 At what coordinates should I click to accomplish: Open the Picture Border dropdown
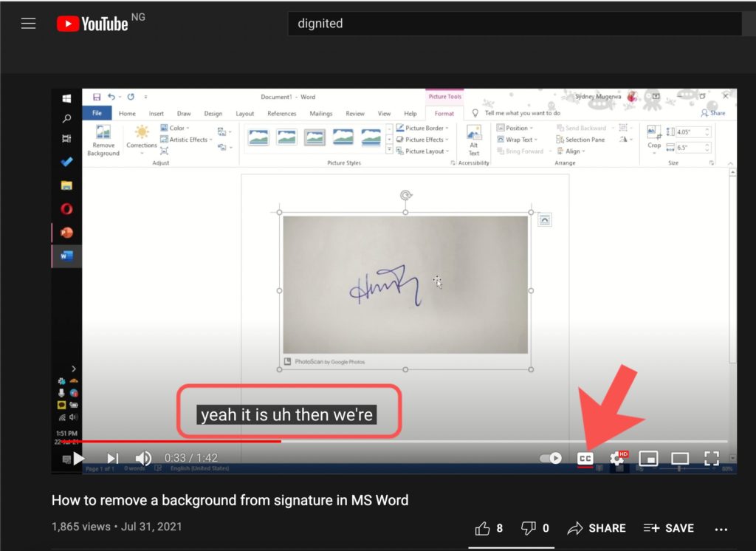[423, 128]
